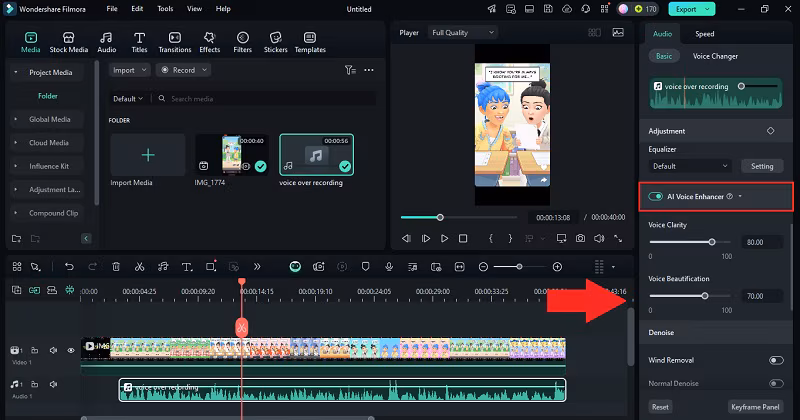This screenshot has width=800, height=420.
Task: Disable the AI Voice Enhancer toggle
Action: point(656,196)
